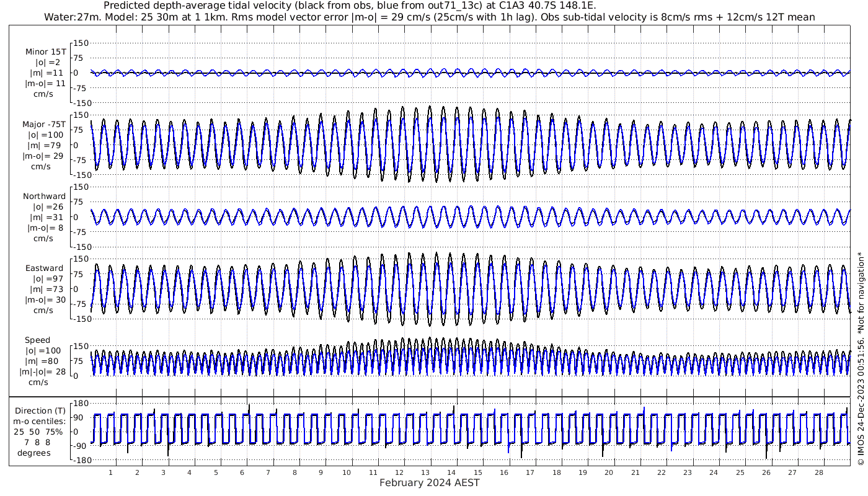868x496 pixels.
Task: Click day '24' on the date axis
Action: pyautogui.click(x=714, y=472)
